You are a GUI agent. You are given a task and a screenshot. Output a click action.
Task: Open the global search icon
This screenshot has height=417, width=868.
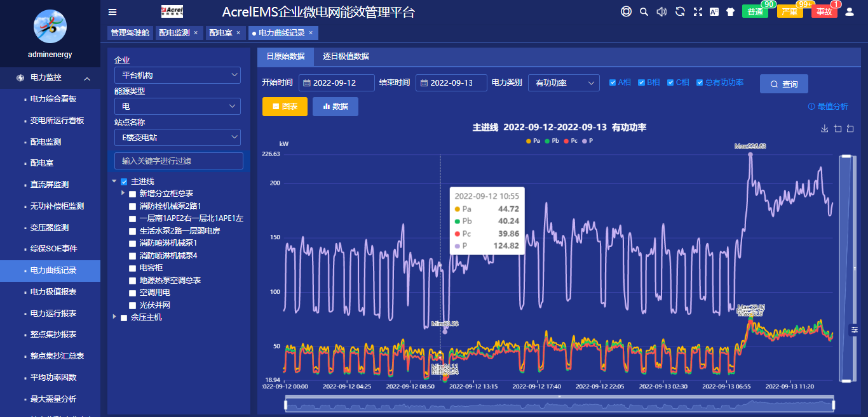coord(644,11)
